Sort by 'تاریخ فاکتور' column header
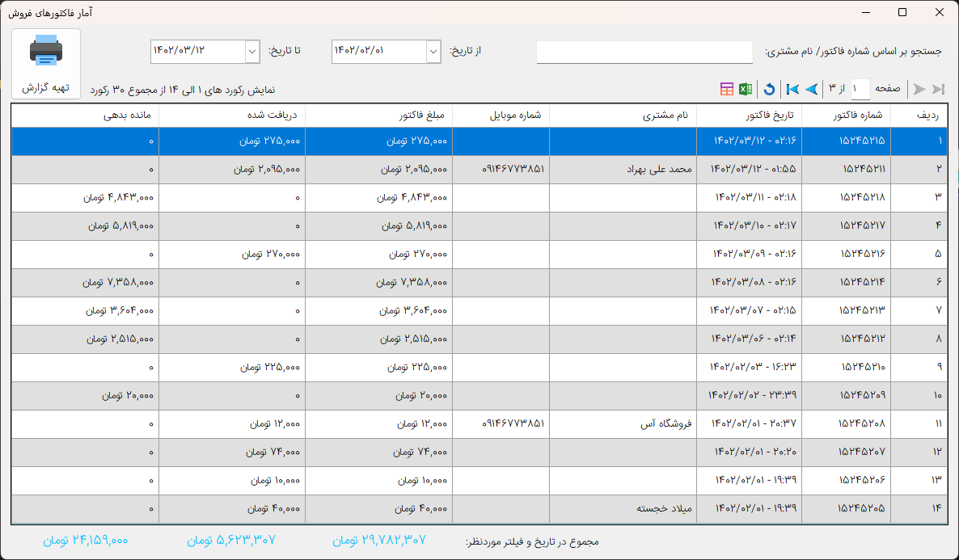The image size is (959, 560). (x=750, y=116)
